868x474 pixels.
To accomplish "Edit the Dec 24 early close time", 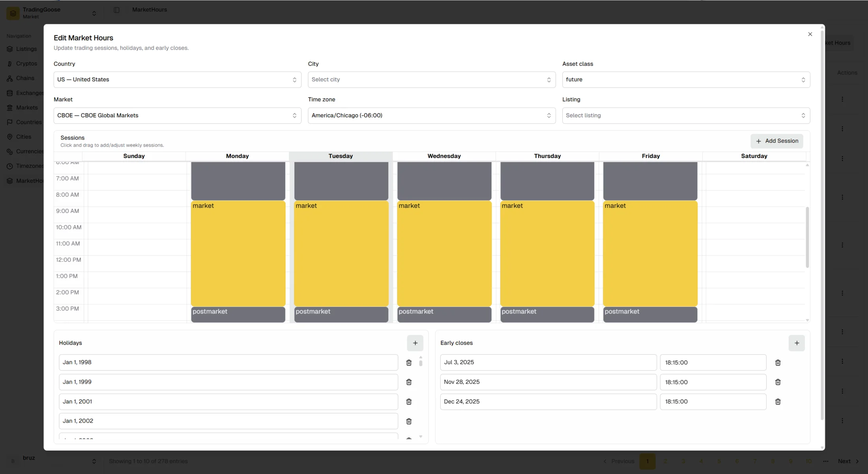I will click(713, 401).
